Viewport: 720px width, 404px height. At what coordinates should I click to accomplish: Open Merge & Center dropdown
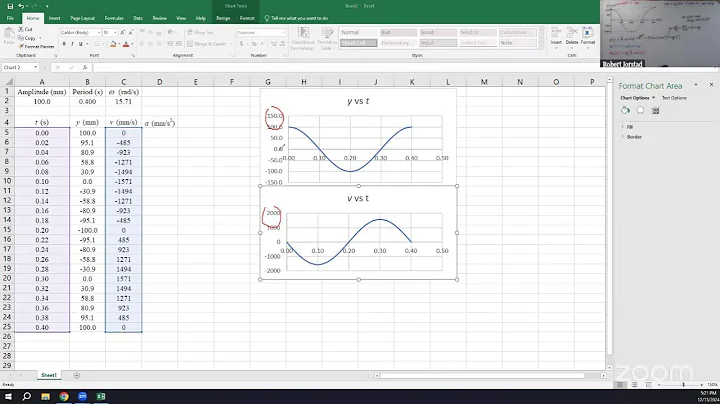231,44
